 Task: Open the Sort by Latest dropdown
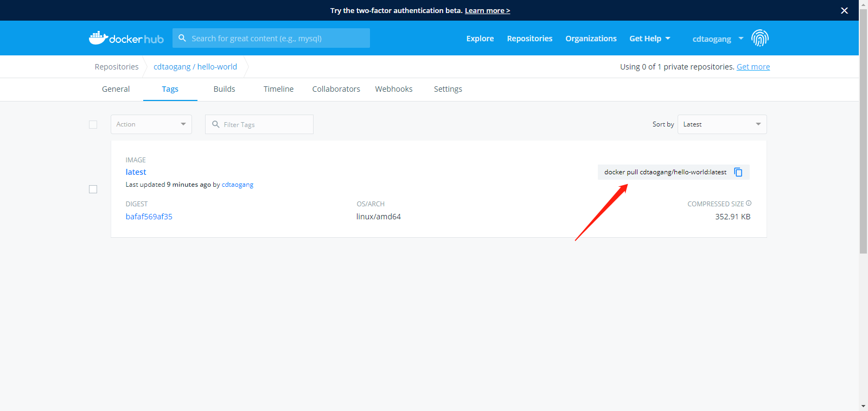(x=722, y=124)
